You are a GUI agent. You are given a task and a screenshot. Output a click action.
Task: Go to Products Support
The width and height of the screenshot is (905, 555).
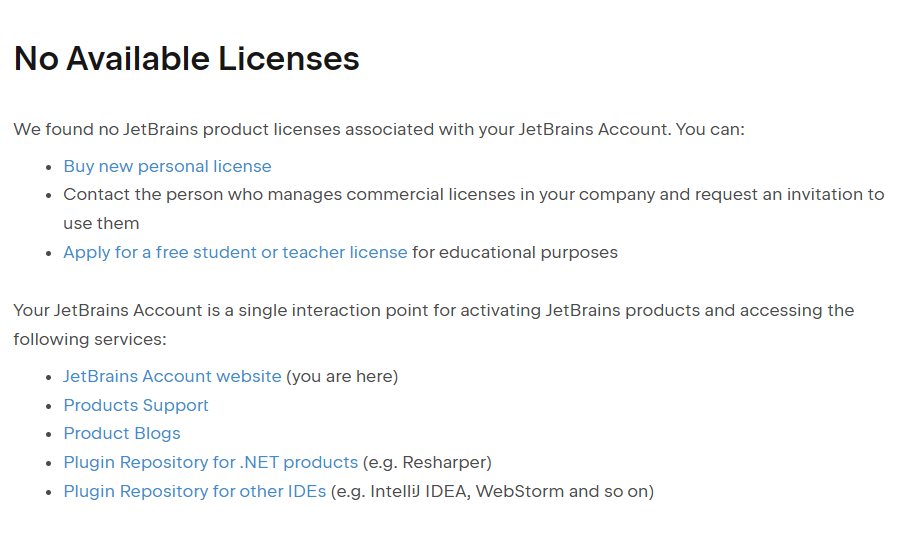(136, 405)
